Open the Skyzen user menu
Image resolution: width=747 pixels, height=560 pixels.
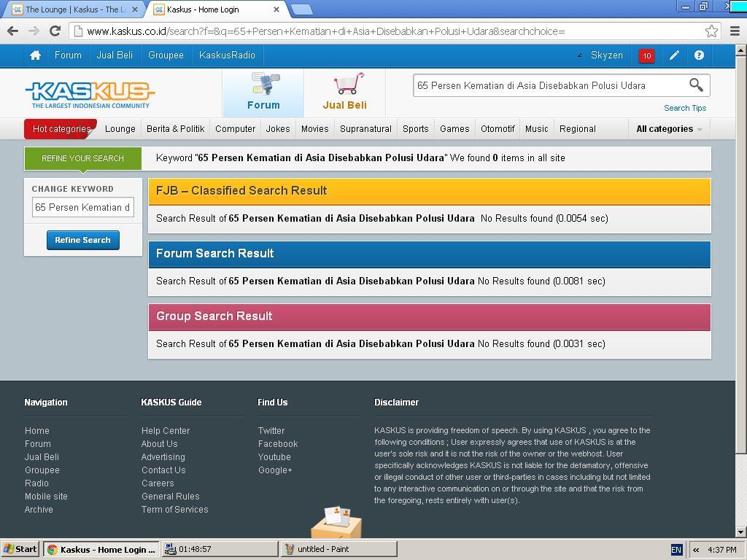606,55
